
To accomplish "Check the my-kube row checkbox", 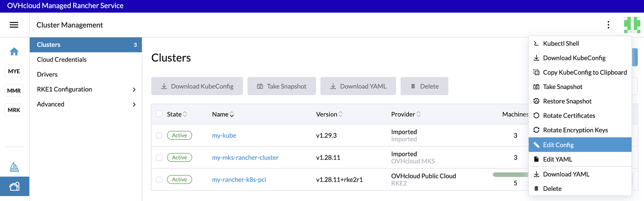I will pyautogui.click(x=159, y=136).
